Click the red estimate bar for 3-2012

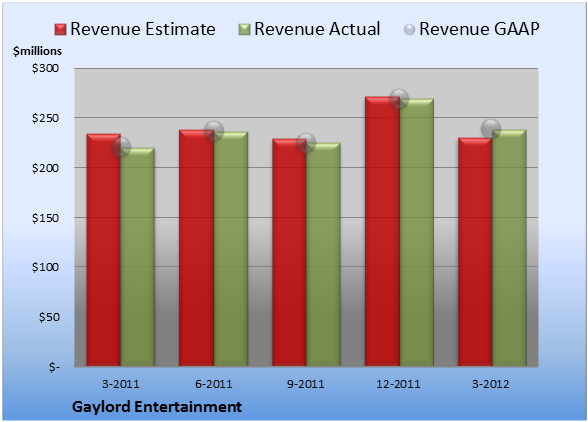coord(475,252)
